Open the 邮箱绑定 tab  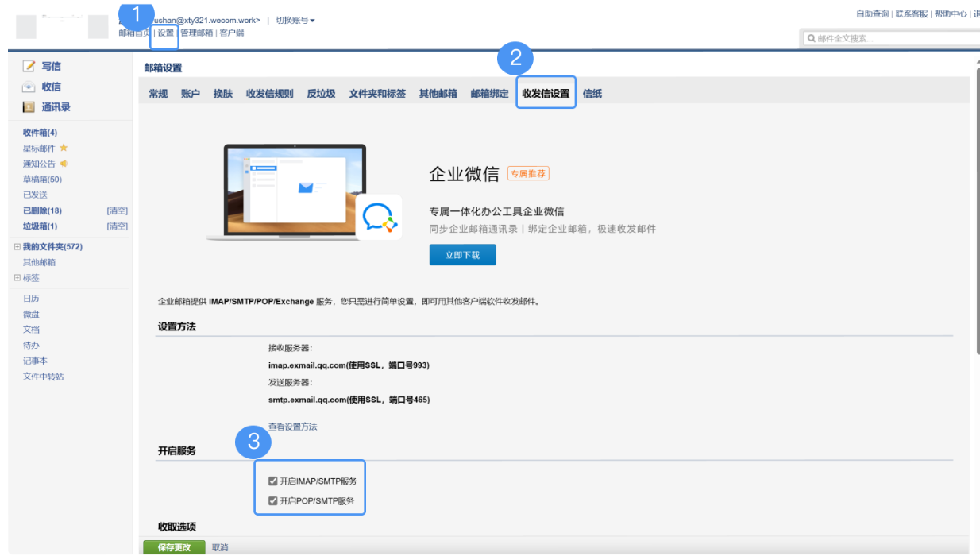coord(489,93)
